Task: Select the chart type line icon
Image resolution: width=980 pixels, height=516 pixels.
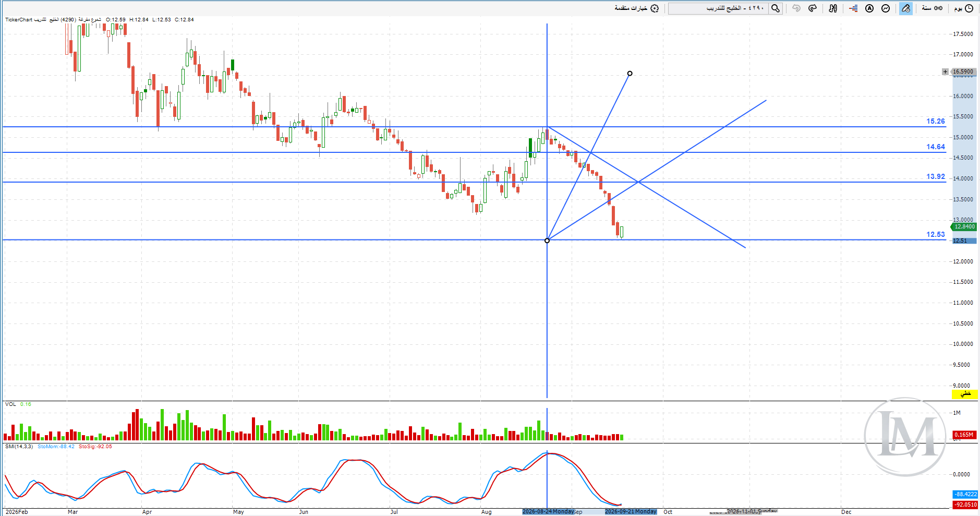Action: tap(886, 8)
